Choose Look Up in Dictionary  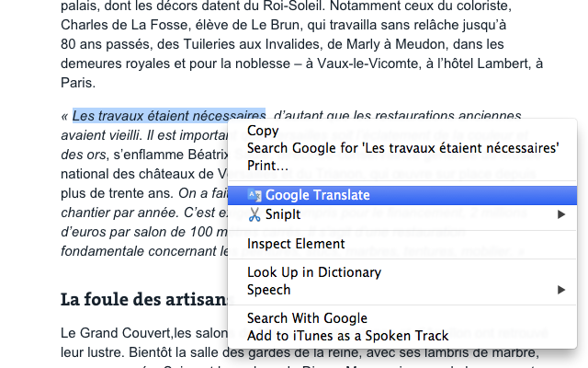[313, 272]
